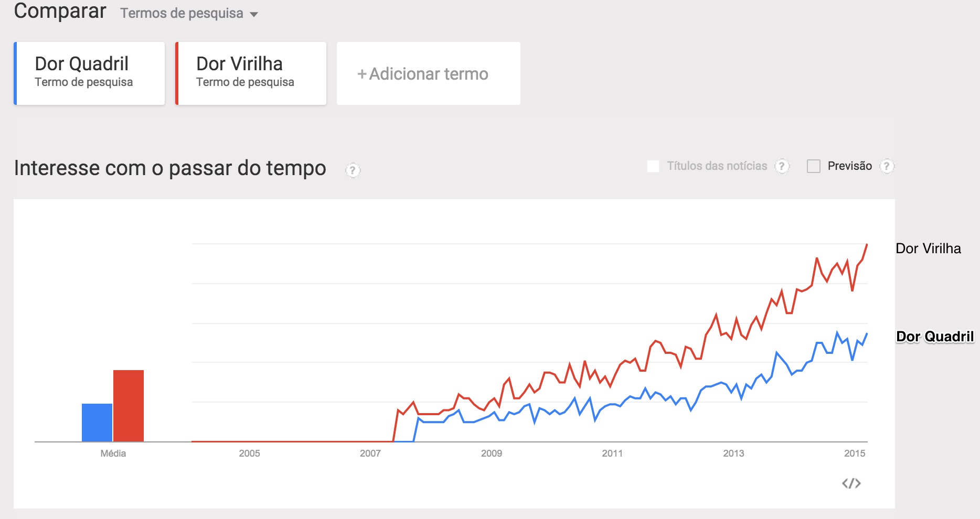This screenshot has height=519, width=980.
Task: Click the red color stripe on Dor Virilha card
Action: 177,73
